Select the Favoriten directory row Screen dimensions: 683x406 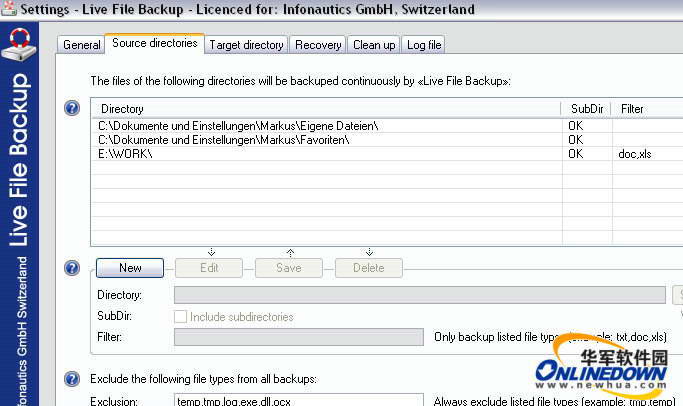387,140
